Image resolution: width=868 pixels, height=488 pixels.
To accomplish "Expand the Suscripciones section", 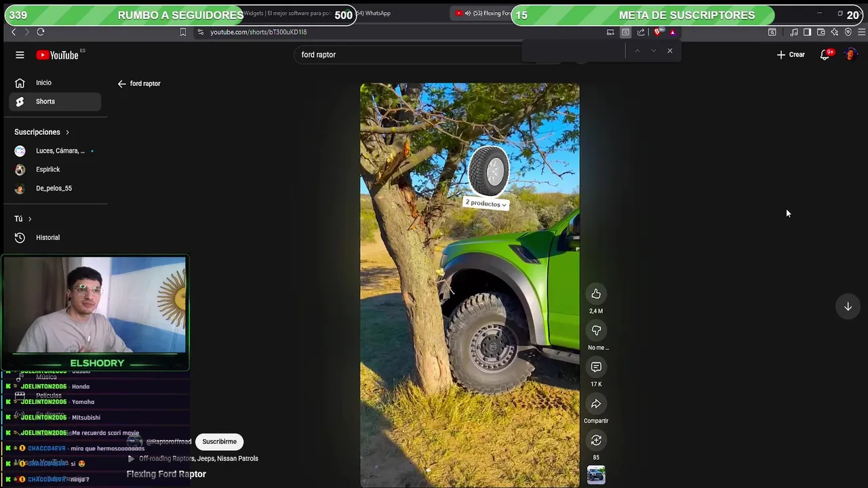I will pos(42,132).
